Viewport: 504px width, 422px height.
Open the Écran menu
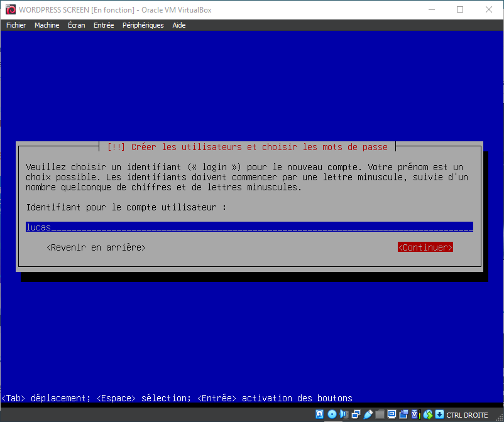(76, 25)
